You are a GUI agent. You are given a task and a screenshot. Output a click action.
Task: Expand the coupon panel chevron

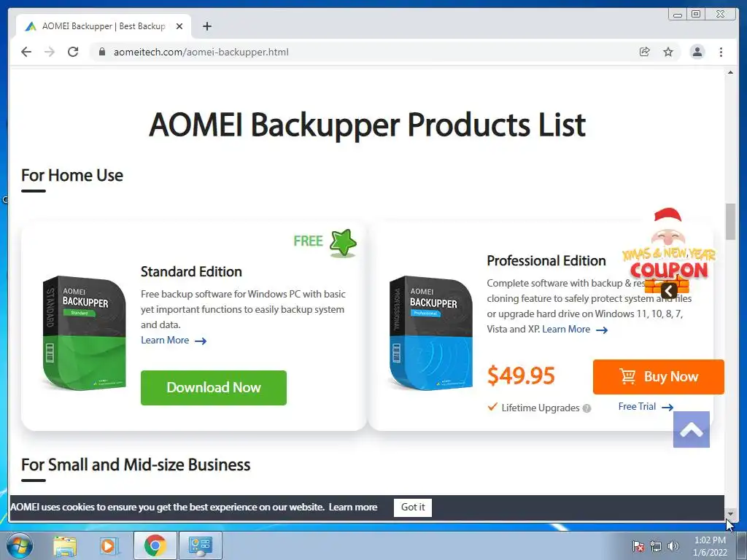pos(669,290)
